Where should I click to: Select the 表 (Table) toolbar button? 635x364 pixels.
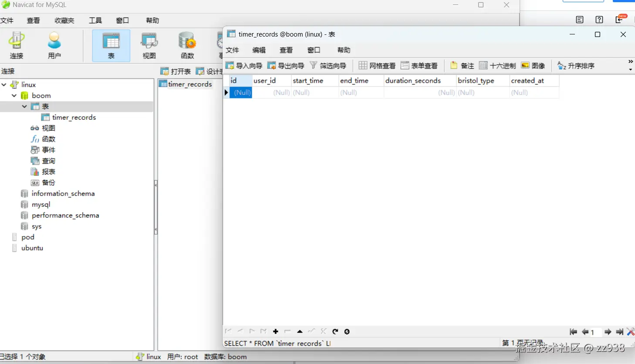click(111, 45)
